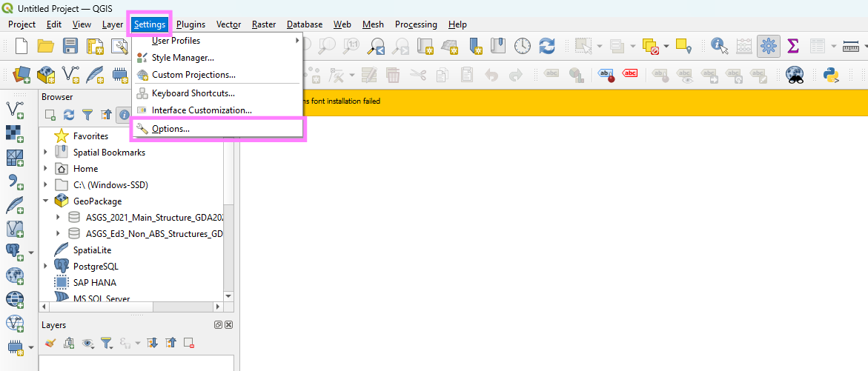Toggle the Browser properties info widget button
868x371 pixels.
(x=123, y=115)
